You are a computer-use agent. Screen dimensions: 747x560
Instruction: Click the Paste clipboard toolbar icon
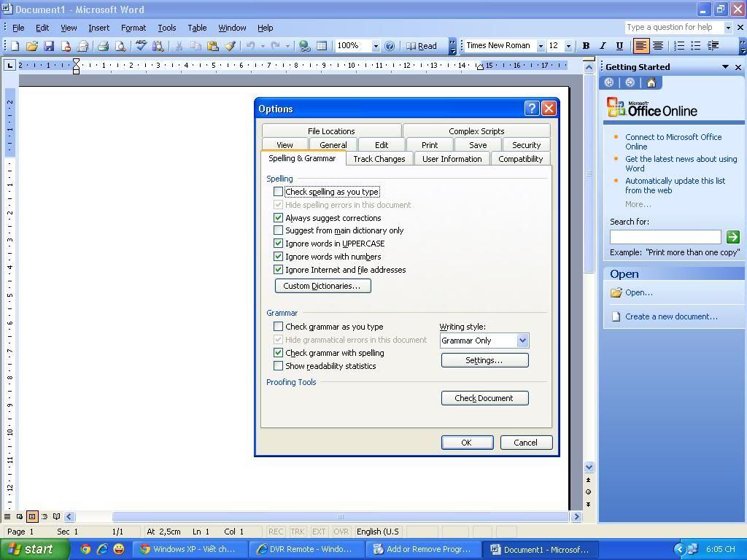[x=212, y=46]
